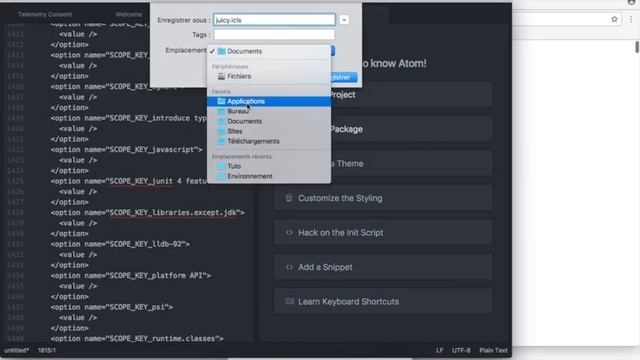The image size is (640, 360).
Task: Expand save dialog with arrow button
Action: pos(344,20)
